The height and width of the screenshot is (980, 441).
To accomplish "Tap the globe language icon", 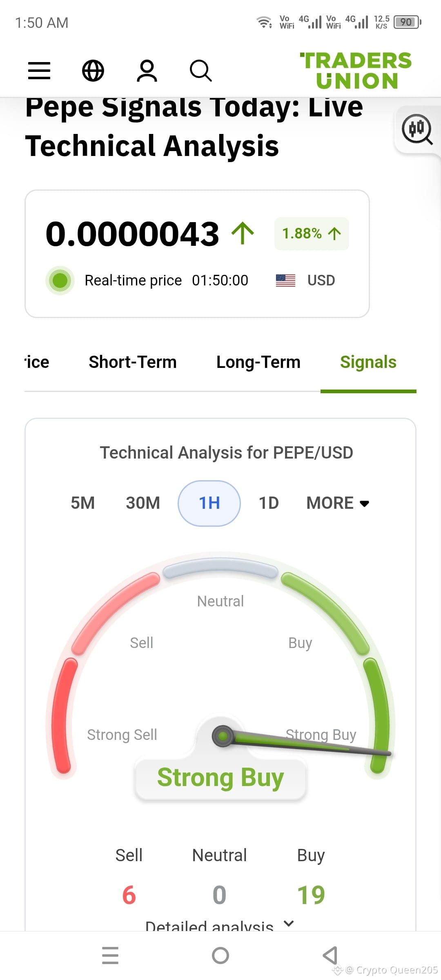I will pos(93,71).
